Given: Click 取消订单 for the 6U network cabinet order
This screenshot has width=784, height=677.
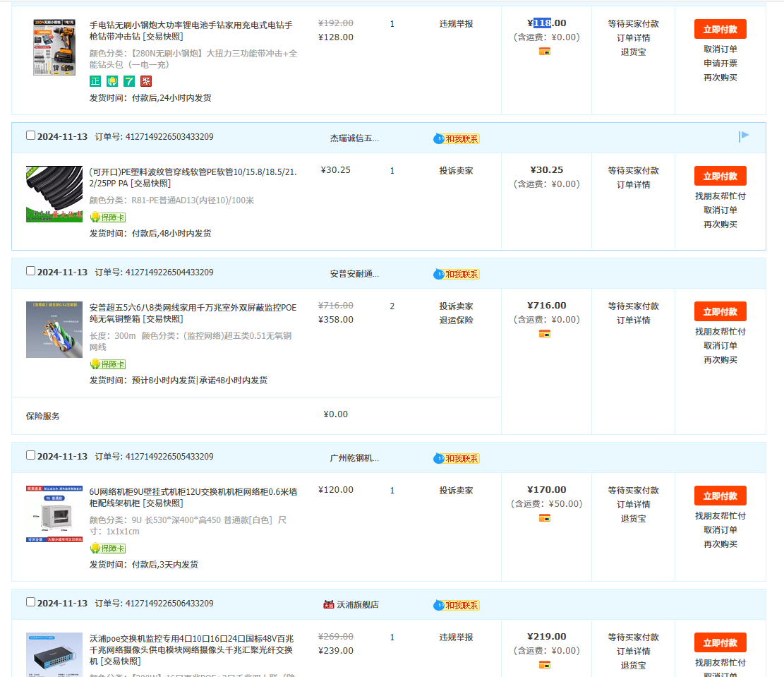Looking at the screenshot, I should pos(720,530).
